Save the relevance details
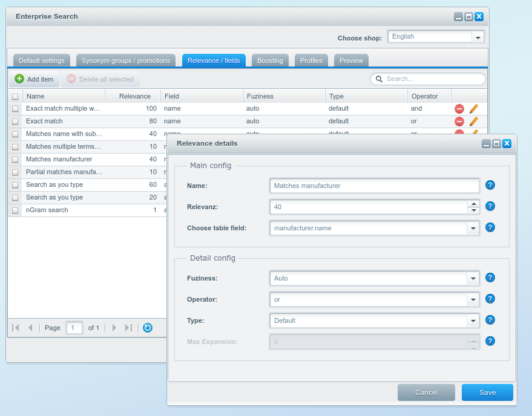Screen dimensions: 532x416 pyautogui.click(x=487, y=392)
